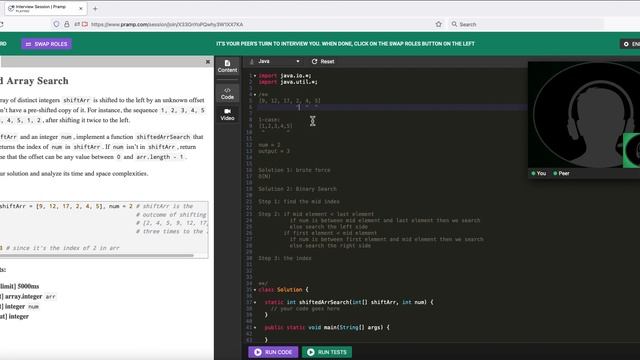Image resolution: width=640 pixels, height=360 pixels.
Task: Click the Peer status label
Action: [x=561, y=173]
